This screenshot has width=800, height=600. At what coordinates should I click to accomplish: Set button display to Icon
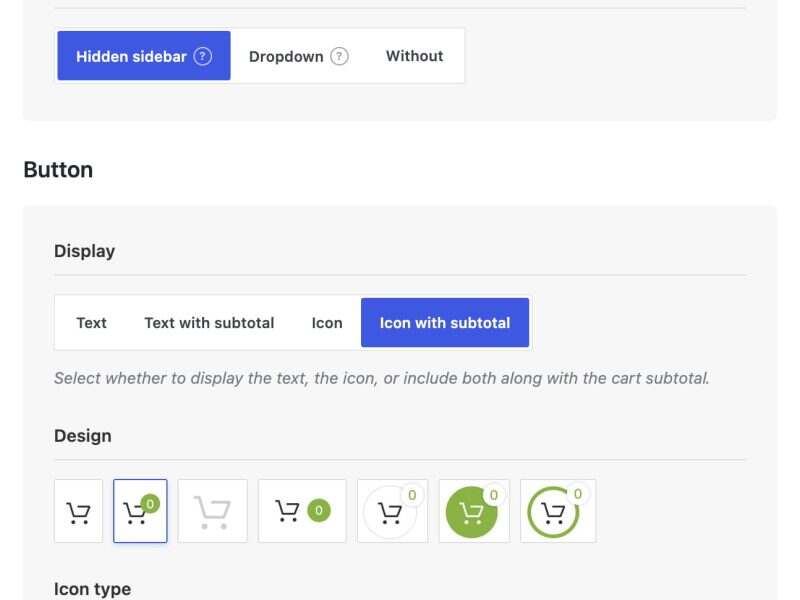click(327, 322)
